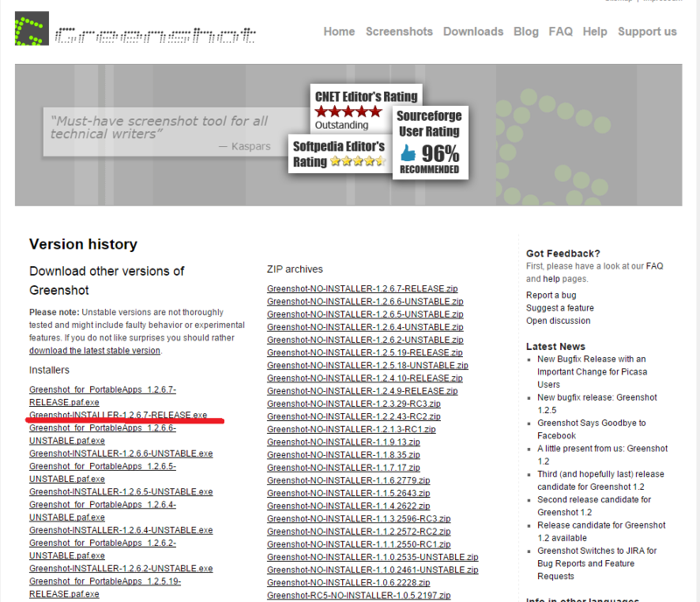This screenshot has height=602, width=700.
Task: Download Greenshot_for_PortableApps_1.2.5.19-RELEASE.paf.exe
Action: [x=105, y=588]
